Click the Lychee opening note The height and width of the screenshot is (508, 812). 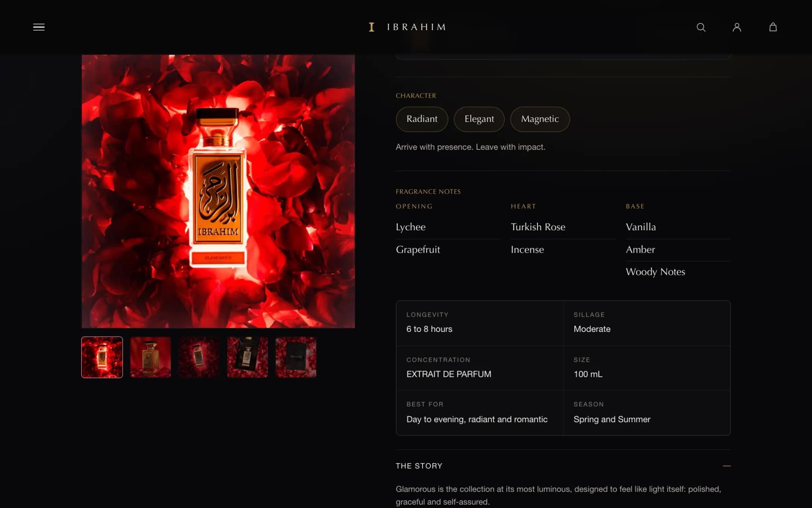click(411, 227)
